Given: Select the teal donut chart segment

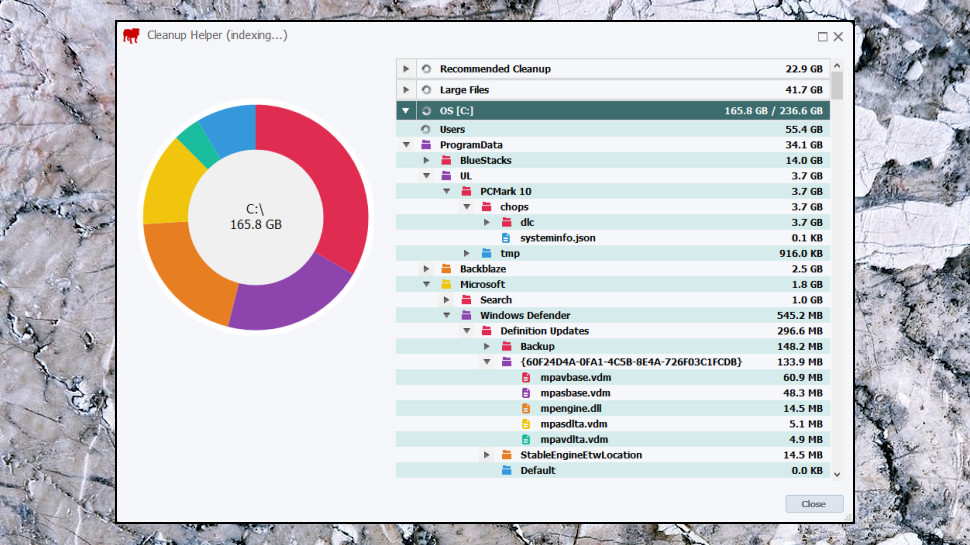Looking at the screenshot, I should tap(201, 144).
